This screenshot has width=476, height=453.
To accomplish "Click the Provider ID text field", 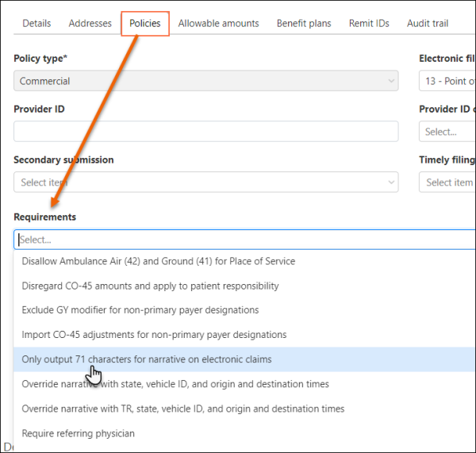I will click(205, 132).
